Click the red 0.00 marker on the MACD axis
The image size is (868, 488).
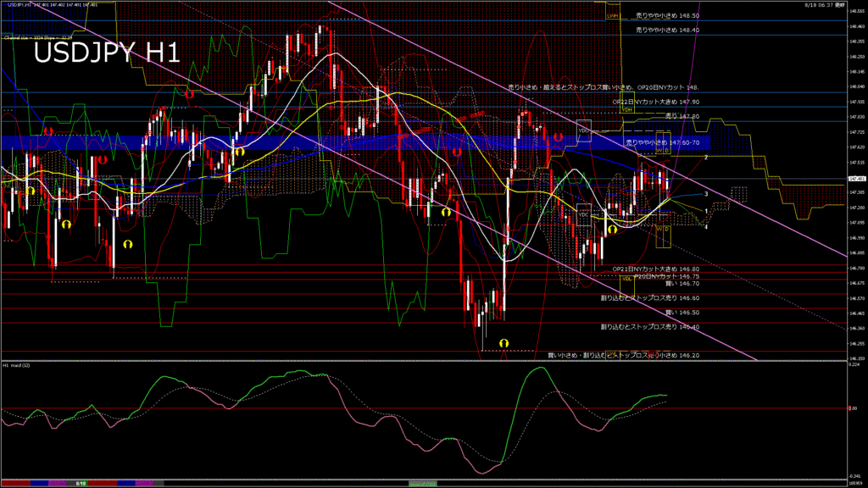pyautogui.click(x=854, y=408)
